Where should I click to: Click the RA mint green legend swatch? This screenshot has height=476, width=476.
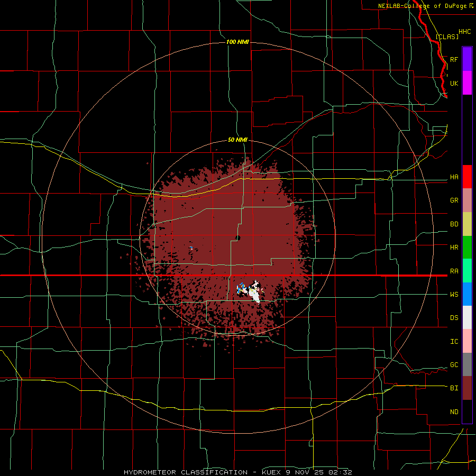[x=467, y=271]
